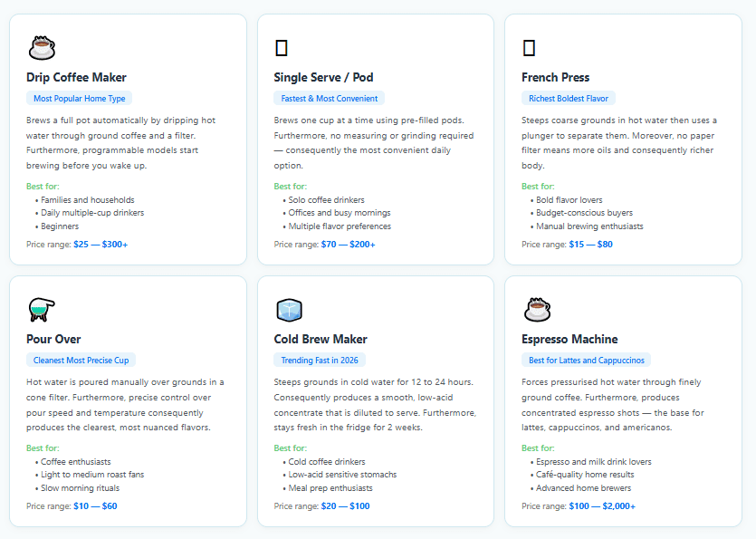This screenshot has height=539, width=756.
Task: Click Light to medium roast fans item
Action: [92, 475]
